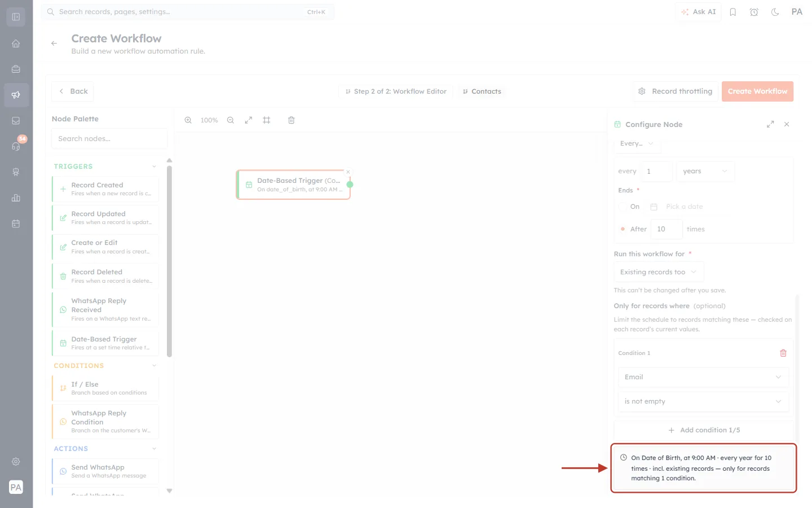Open the headset support icon with badge

click(16, 146)
